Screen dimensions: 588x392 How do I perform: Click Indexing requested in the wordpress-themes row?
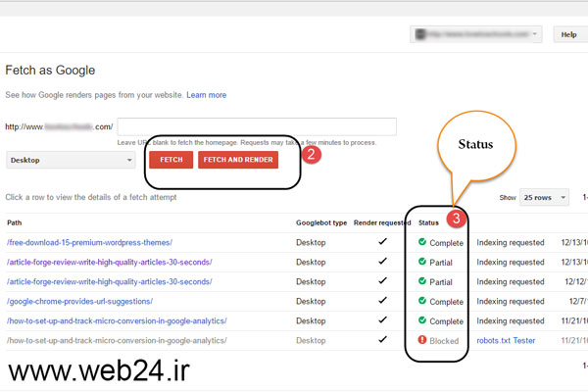tap(511, 243)
